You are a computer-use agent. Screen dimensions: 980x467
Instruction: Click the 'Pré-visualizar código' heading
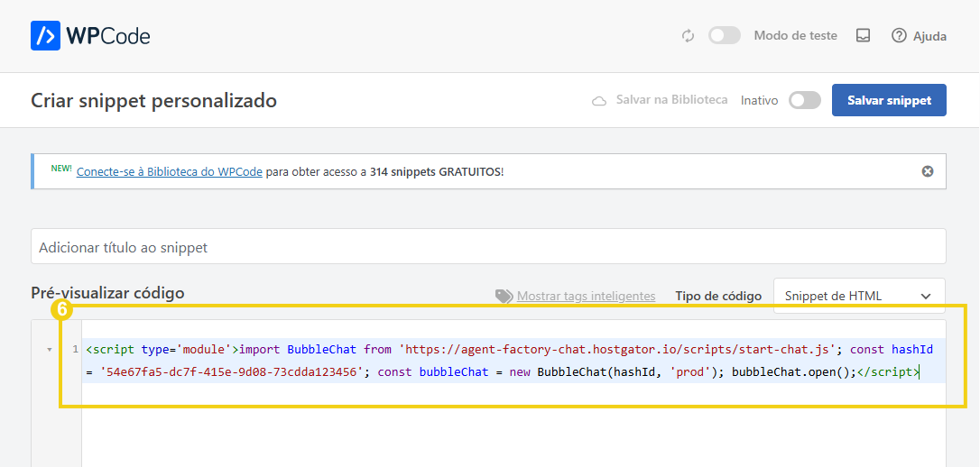107,292
